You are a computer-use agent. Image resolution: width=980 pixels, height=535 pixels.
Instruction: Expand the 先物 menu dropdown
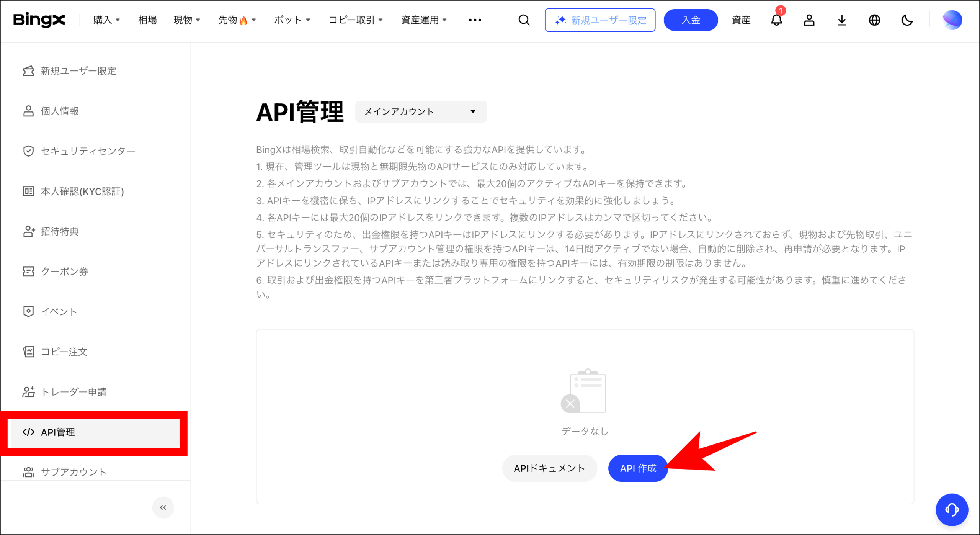(237, 20)
